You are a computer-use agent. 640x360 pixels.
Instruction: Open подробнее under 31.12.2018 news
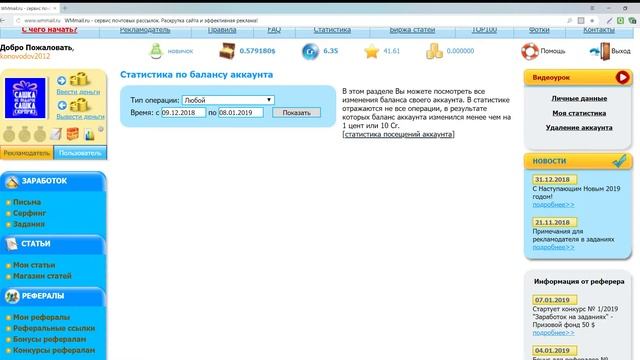point(553,204)
